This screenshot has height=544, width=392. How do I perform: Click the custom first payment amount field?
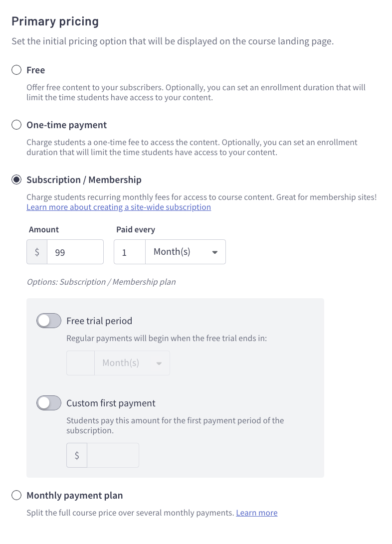[x=113, y=455]
